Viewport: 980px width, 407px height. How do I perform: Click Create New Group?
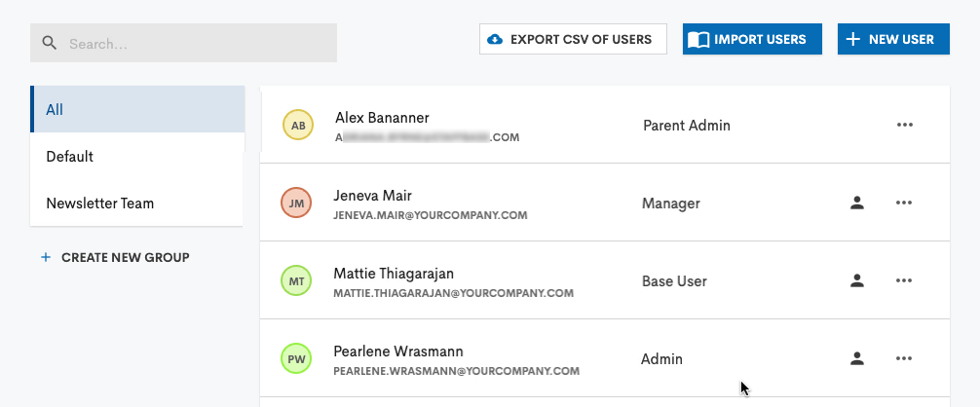coord(115,257)
